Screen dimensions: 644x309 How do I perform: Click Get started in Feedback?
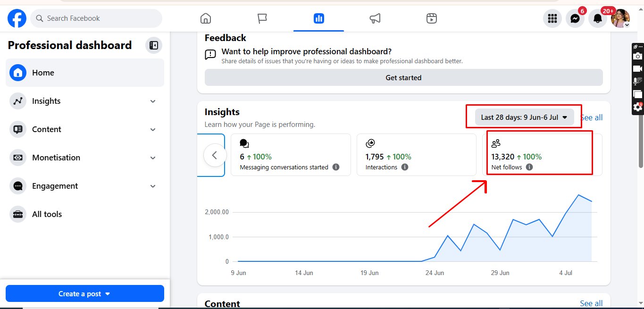(404, 77)
